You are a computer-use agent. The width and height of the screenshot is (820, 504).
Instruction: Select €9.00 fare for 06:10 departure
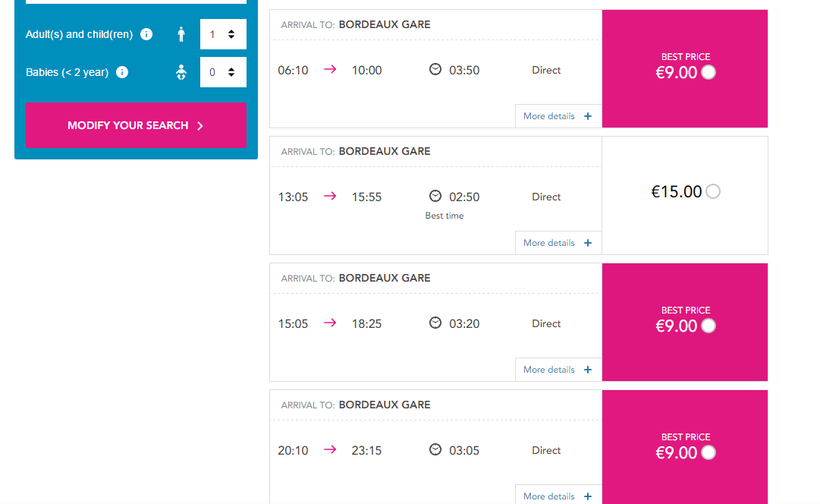pos(709,72)
